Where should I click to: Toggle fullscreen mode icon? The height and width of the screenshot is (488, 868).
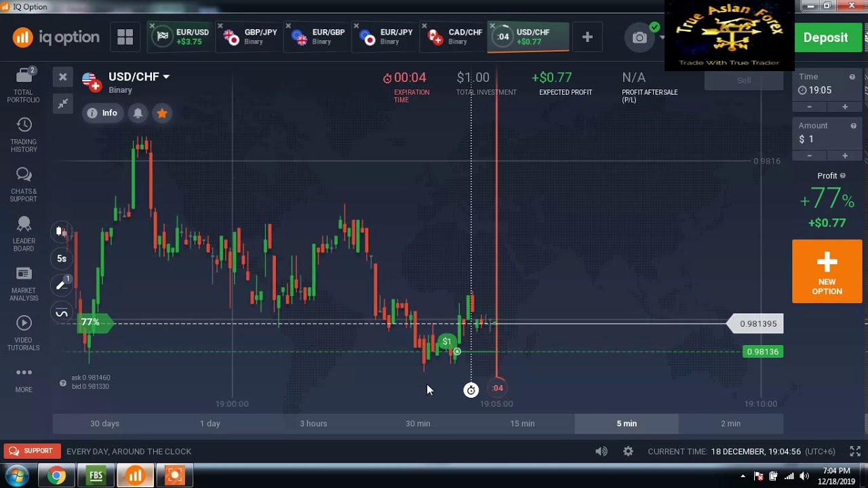[855, 451]
